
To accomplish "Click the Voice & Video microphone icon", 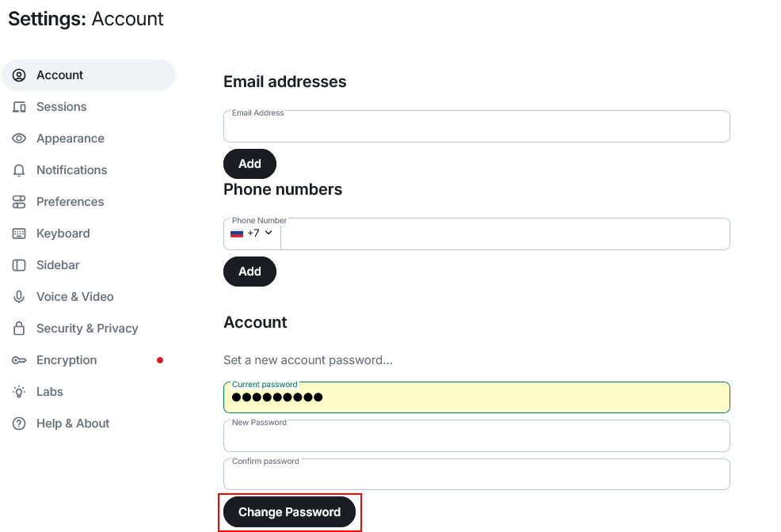I will (x=19, y=297).
